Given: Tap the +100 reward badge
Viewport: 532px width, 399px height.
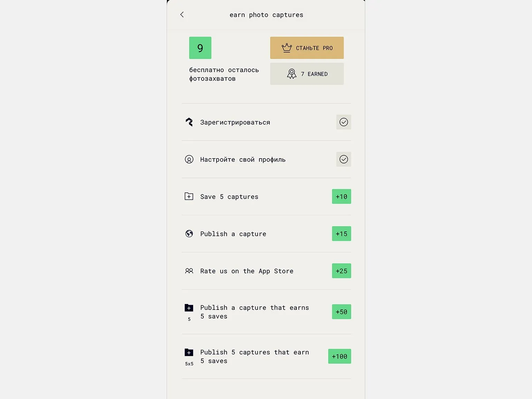Looking at the screenshot, I should pos(340,357).
